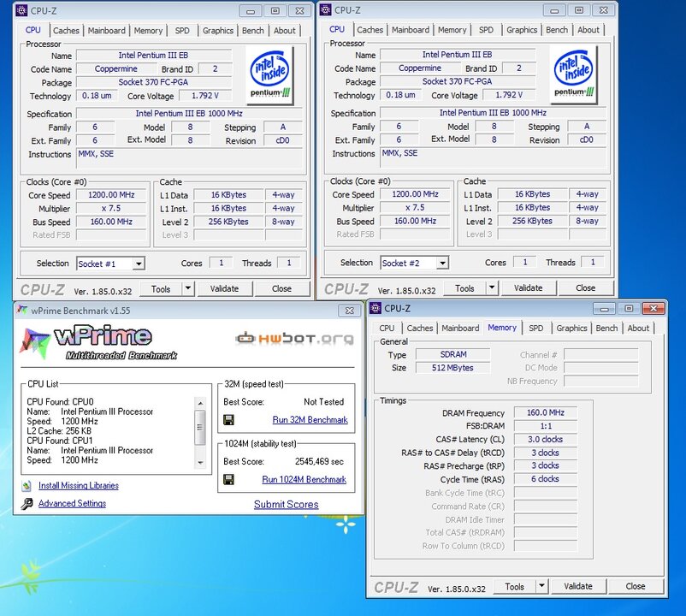The height and width of the screenshot is (616, 686).
Task: Click the title bar icon of the CPU-Z Memory window
Action: (376, 308)
